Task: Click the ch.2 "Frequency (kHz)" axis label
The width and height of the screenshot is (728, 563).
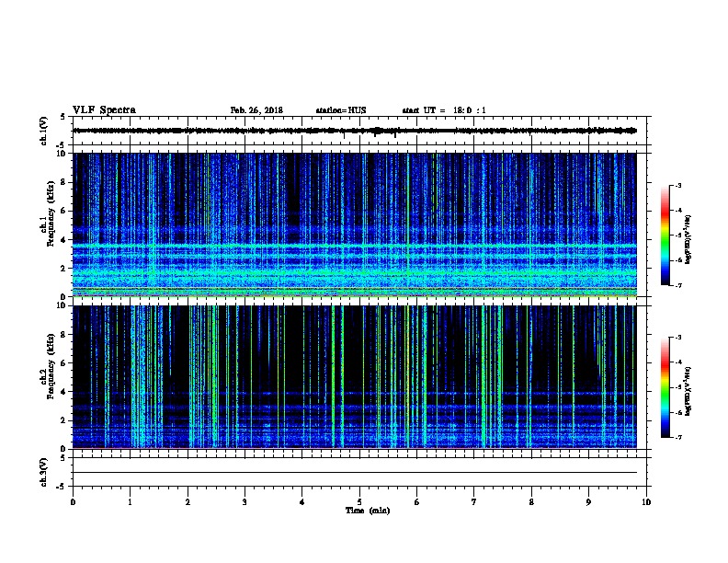Action: tap(51, 366)
